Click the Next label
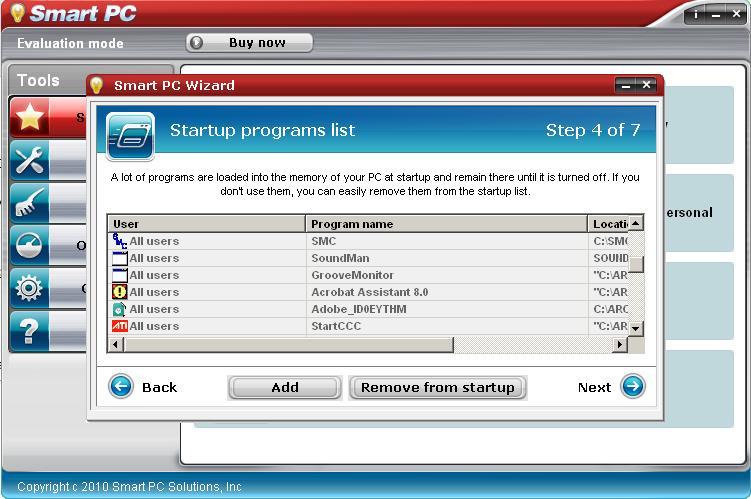The height and width of the screenshot is (499, 751). [x=594, y=387]
